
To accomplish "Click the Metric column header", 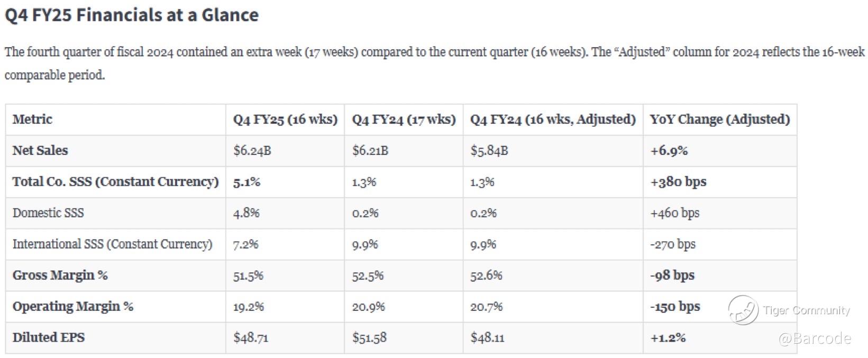I will [x=32, y=119].
